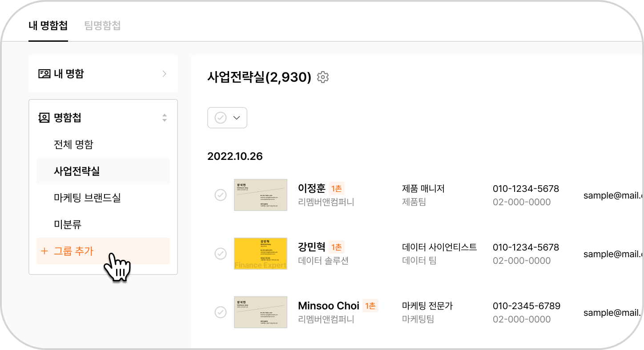Click the 제품 매니저 job title
The image size is (644, 350).
click(423, 188)
